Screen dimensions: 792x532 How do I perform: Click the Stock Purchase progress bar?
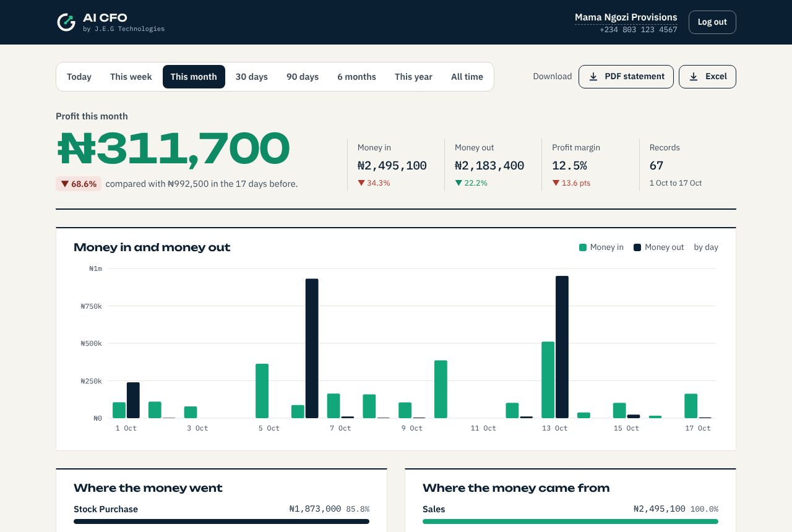point(222,521)
